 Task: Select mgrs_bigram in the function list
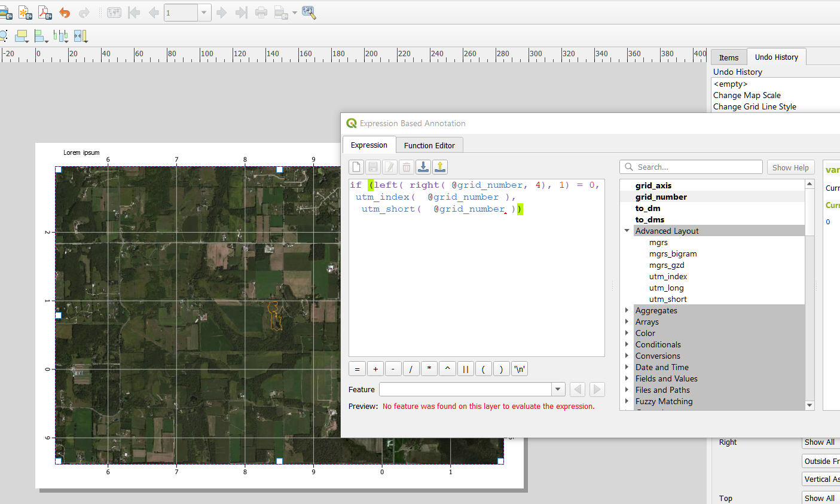pyautogui.click(x=673, y=253)
